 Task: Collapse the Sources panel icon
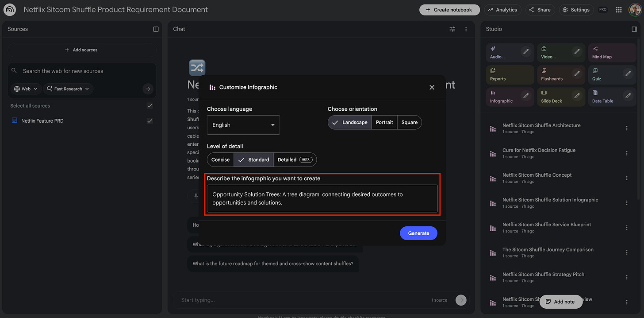[x=156, y=29]
